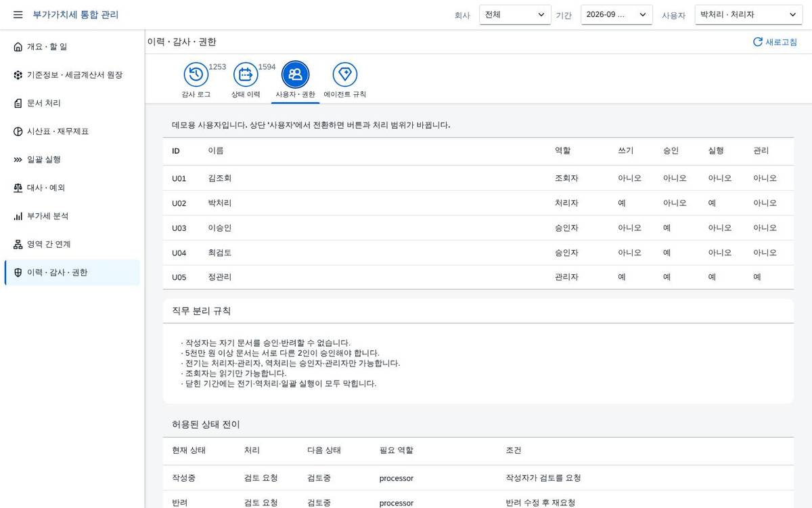
Task: Click the 부가가치세 통합 관리 app title
Action: coord(76,14)
